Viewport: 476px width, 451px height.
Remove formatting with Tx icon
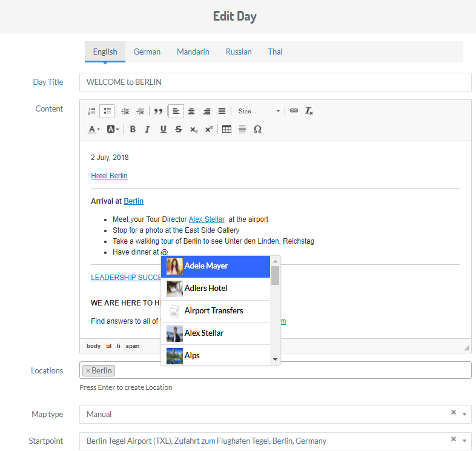tap(309, 111)
